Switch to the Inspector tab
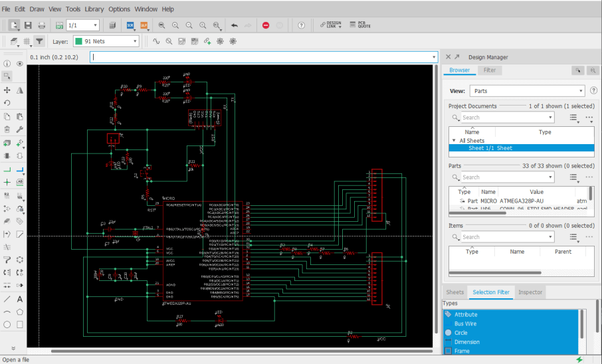This screenshot has width=602, height=364. (x=530, y=292)
